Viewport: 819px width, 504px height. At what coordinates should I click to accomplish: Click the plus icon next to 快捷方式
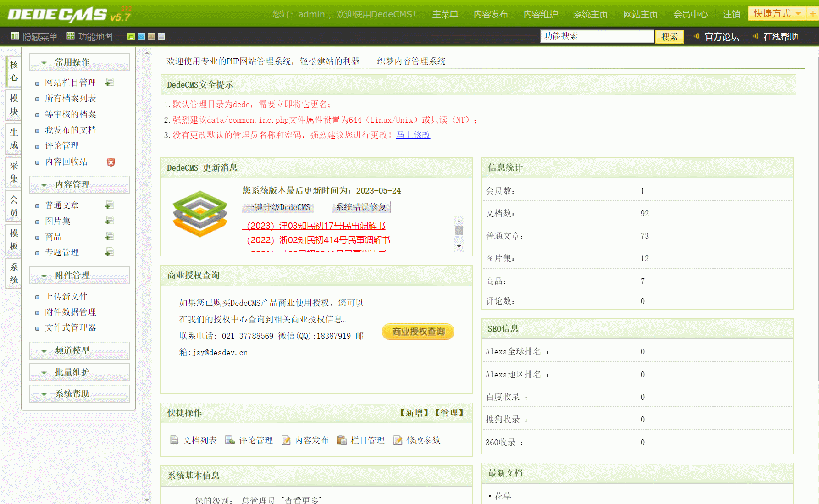pos(813,13)
